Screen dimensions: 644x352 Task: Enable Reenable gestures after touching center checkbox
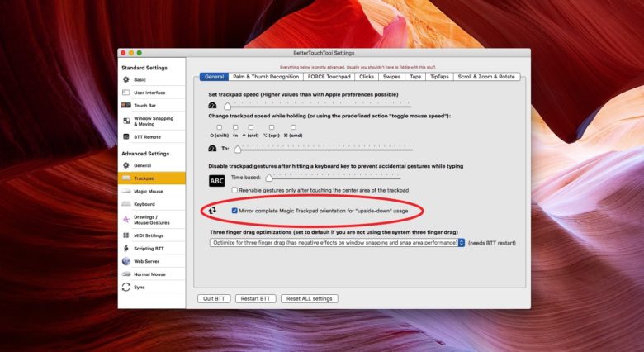(x=235, y=190)
